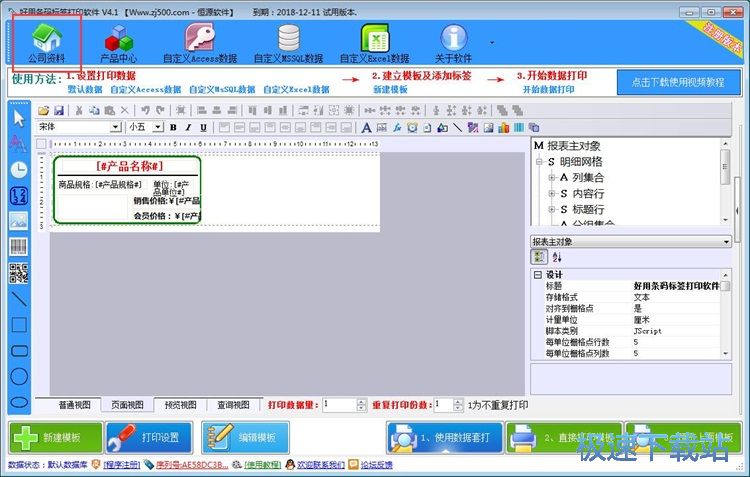The height and width of the screenshot is (477, 750).
Task: Open the 公司资料 company info section
Action: pos(46,43)
